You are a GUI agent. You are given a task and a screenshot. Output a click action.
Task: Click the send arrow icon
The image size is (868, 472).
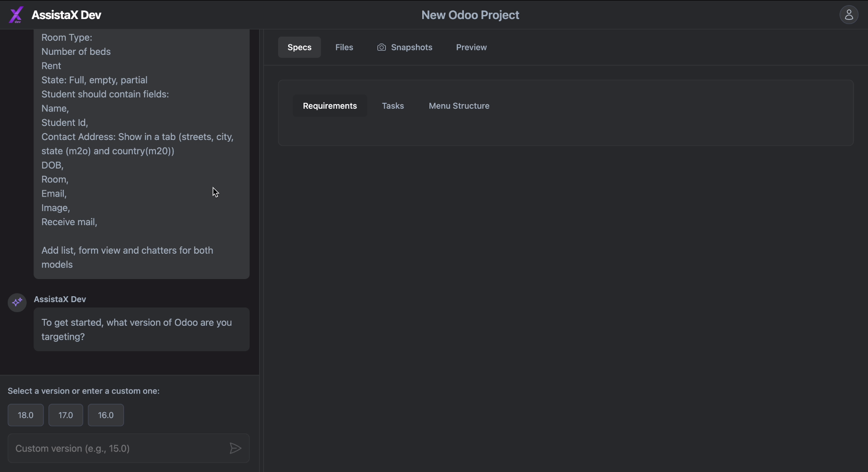pos(235,448)
